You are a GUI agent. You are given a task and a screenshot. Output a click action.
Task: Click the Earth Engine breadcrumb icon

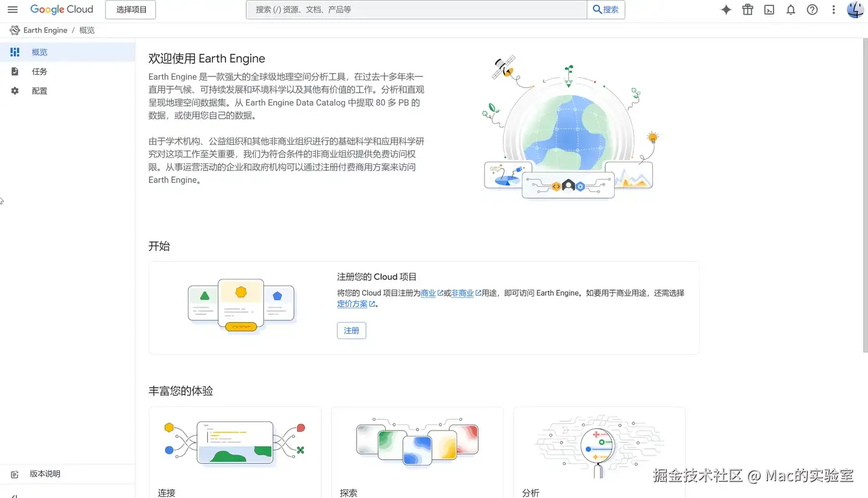coord(14,30)
